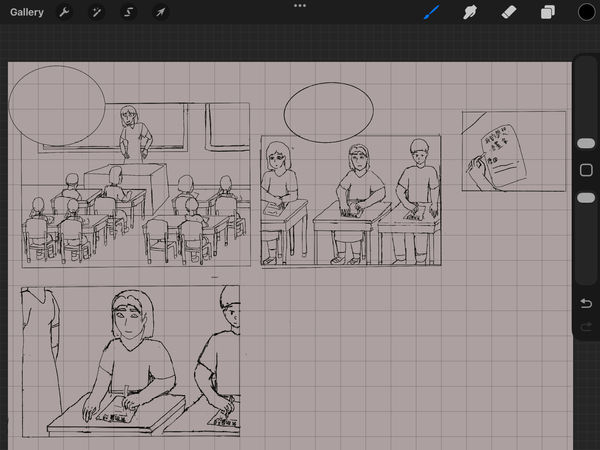Adjust the brush opacity slider handle
This screenshot has width=600, height=450.
(x=586, y=198)
